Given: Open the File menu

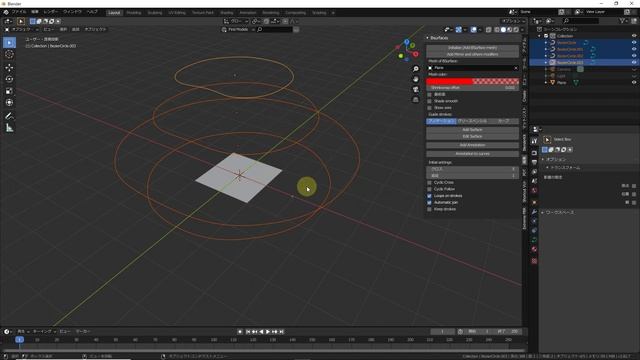Looking at the screenshot, I should [x=19, y=12].
